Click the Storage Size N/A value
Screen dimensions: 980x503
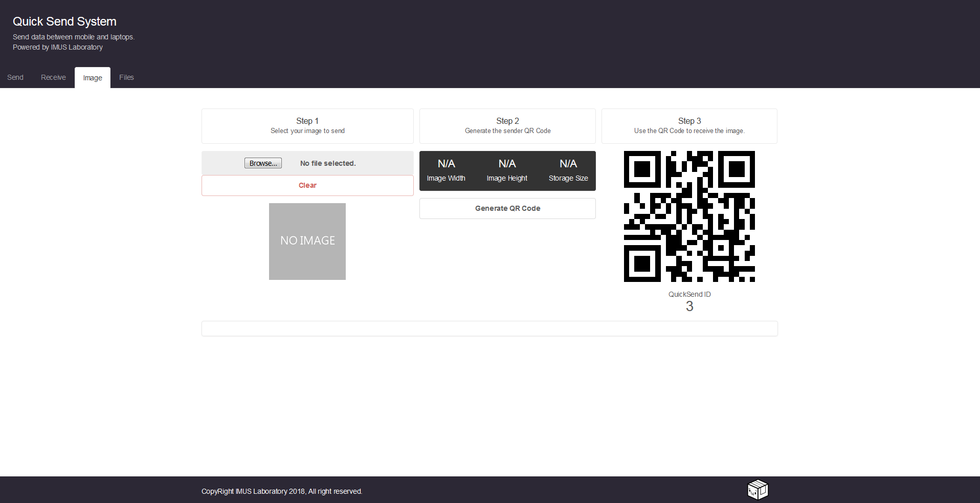tap(568, 164)
